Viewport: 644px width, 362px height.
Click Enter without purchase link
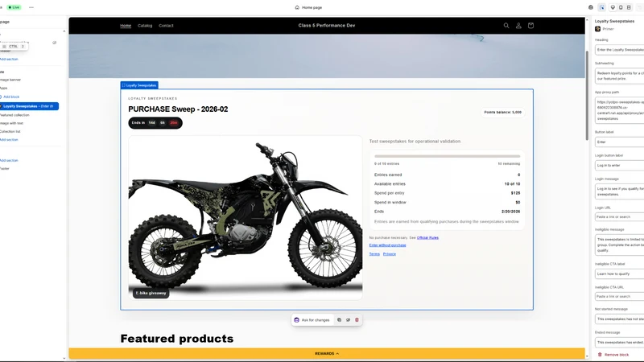click(x=387, y=245)
